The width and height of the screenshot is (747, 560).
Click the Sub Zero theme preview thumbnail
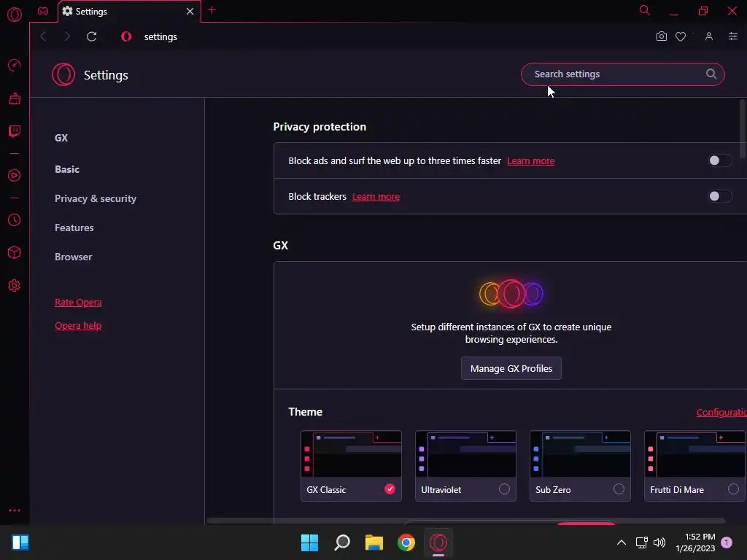(x=580, y=454)
